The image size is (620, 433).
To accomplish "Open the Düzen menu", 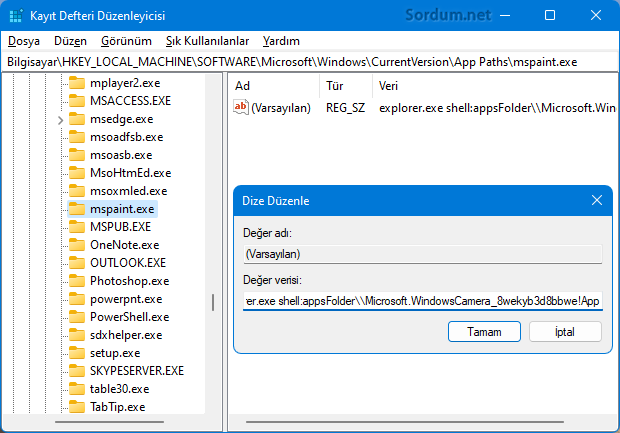I will pyautogui.click(x=70, y=41).
